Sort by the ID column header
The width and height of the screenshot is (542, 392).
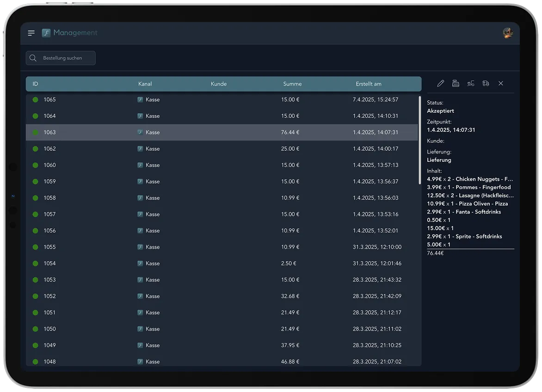coord(36,84)
